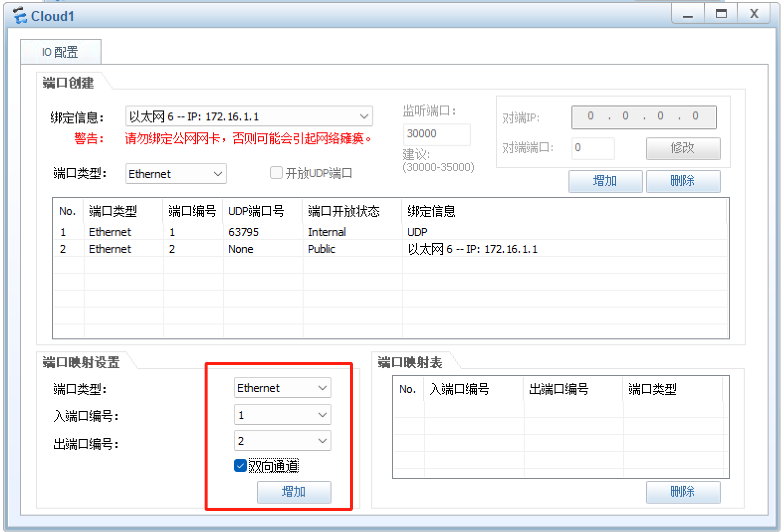783x532 pixels.
Task: Switch to the IO 配置 tab
Action: pyautogui.click(x=60, y=52)
